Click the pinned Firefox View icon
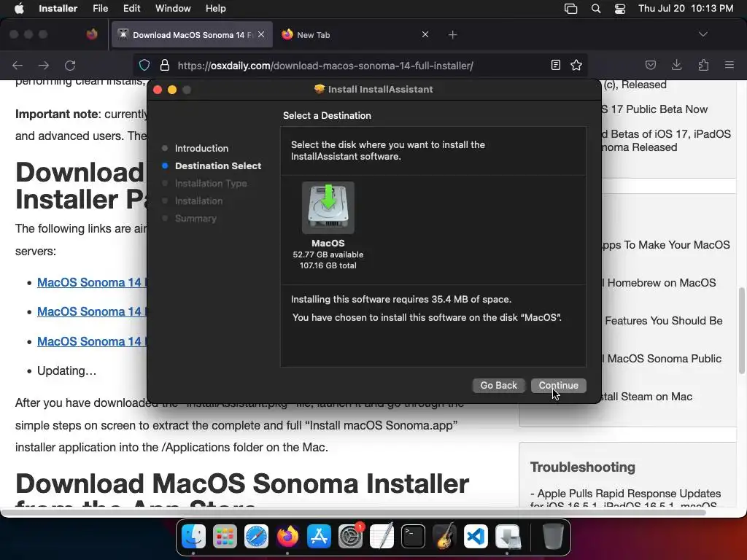This screenshot has width=747, height=560. point(91,34)
